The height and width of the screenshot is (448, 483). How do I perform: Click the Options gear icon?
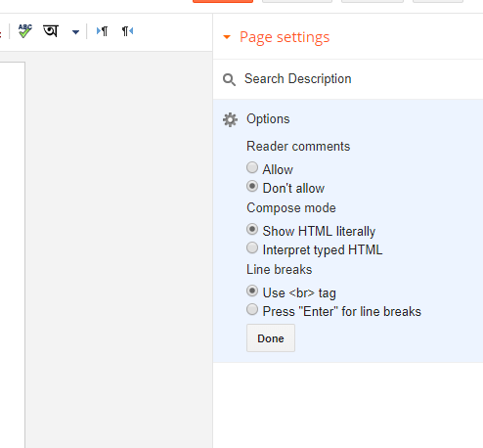[x=230, y=119]
